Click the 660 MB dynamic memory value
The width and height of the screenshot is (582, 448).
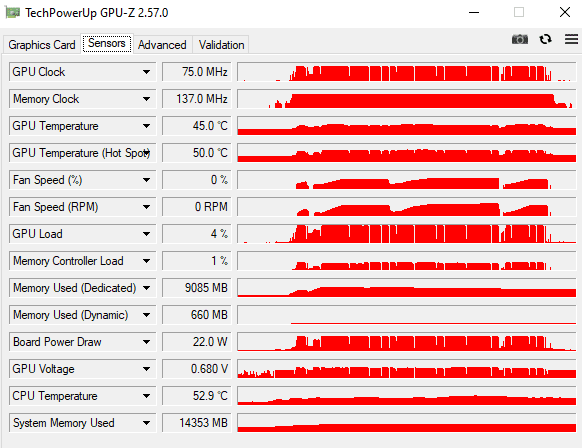[197, 315]
